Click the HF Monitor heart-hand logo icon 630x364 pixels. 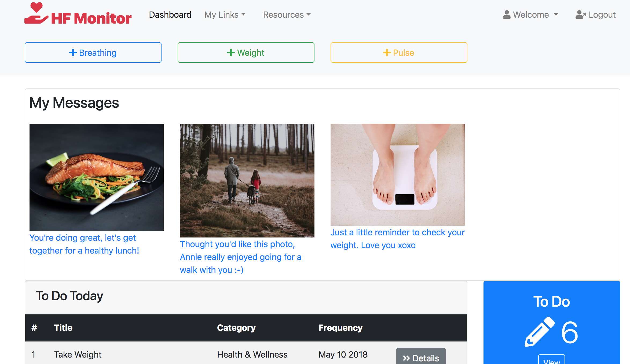(36, 13)
